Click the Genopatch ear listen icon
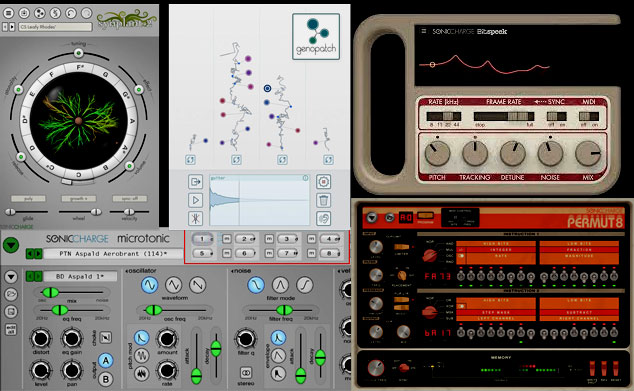The width and height of the screenshot is (634, 391). pos(323,218)
